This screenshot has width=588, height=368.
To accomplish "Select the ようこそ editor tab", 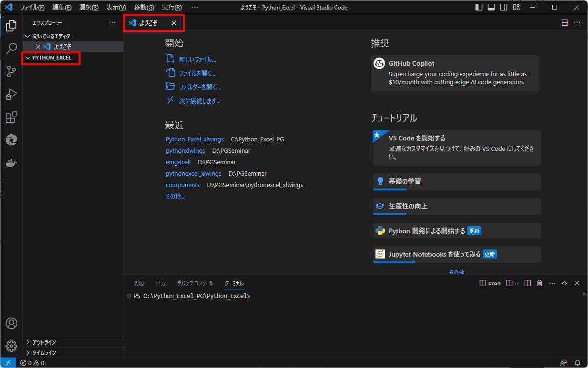I will point(152,23).
